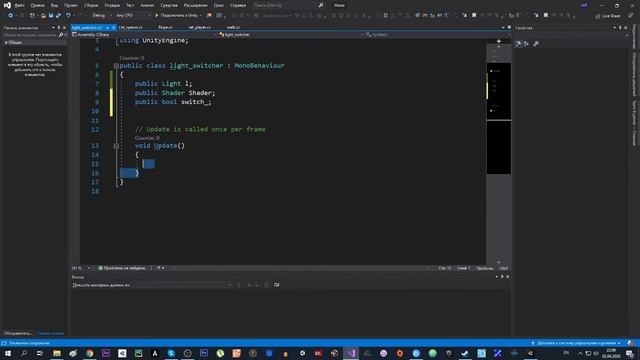Open the Help (Справка) menu
This screenshot has height=360, width=640.
pos(238,5)
